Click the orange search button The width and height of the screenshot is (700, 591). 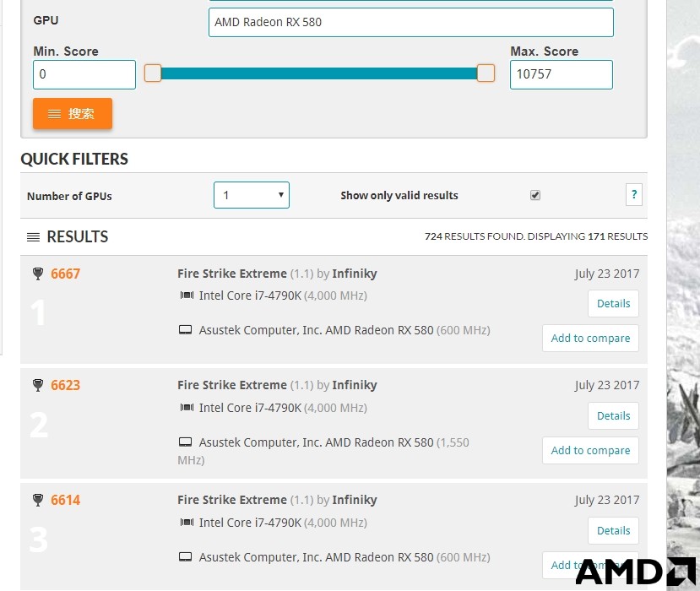point(73,114)
